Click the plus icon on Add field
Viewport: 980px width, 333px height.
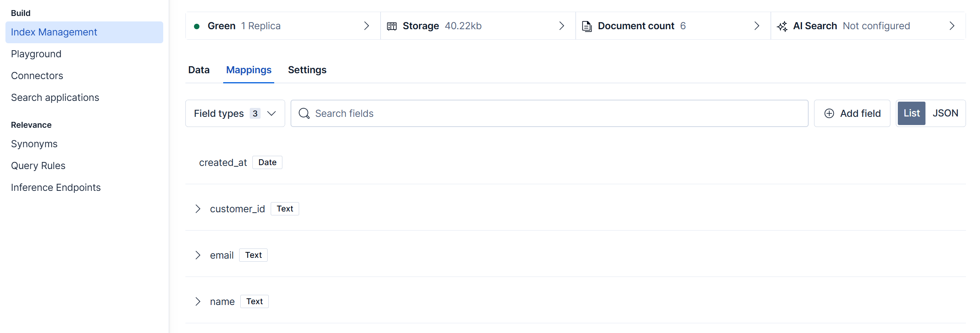click(x=829, y=113)
